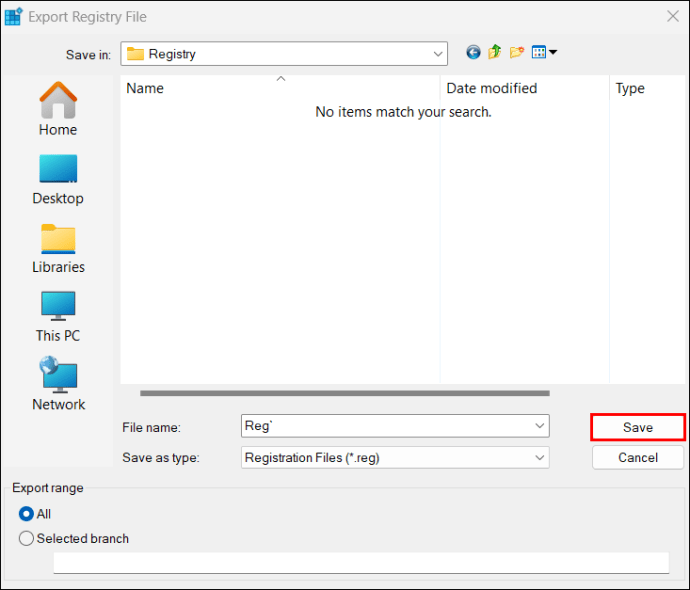
Task: Click the Registry Editor title bar icon
Action: 13,17
